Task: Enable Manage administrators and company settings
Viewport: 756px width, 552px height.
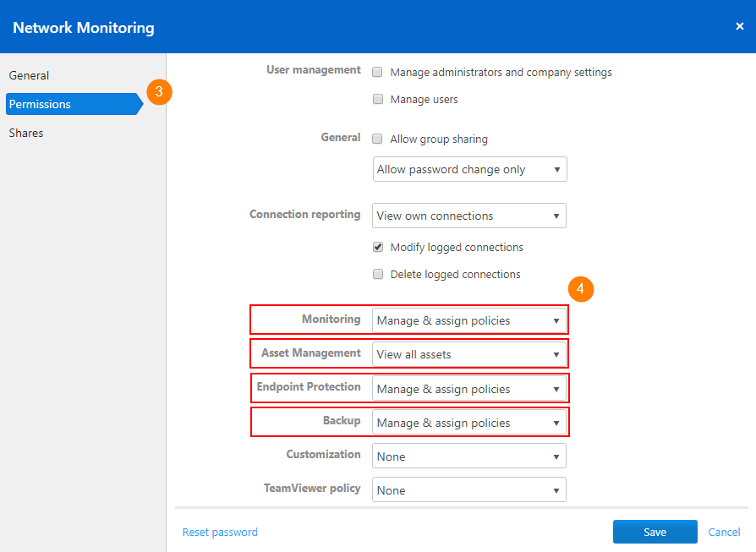Action: [x=377, y=72]
